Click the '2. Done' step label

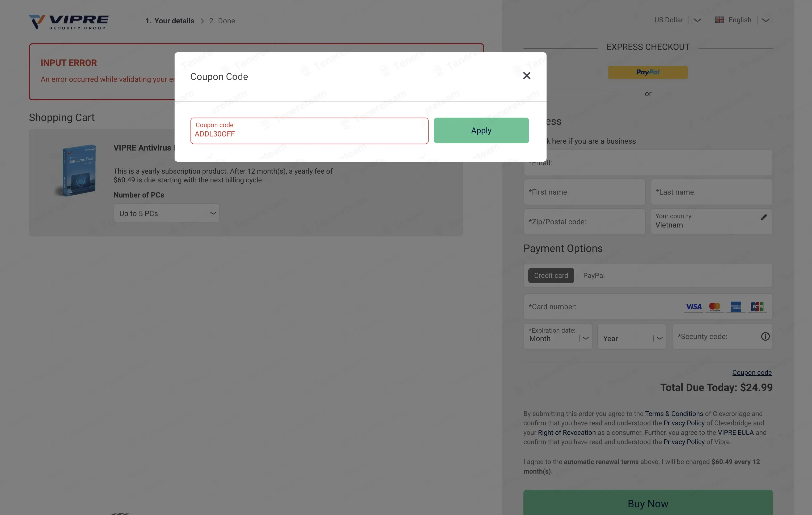(222, 21)
